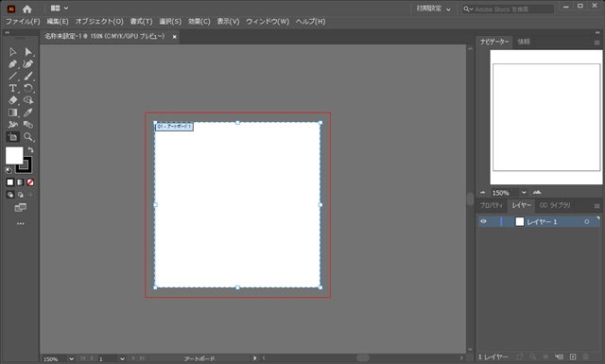The width and height of the screenshot is (605, 364).
Task: Switch to the 情報 tab
Action: 524,42
